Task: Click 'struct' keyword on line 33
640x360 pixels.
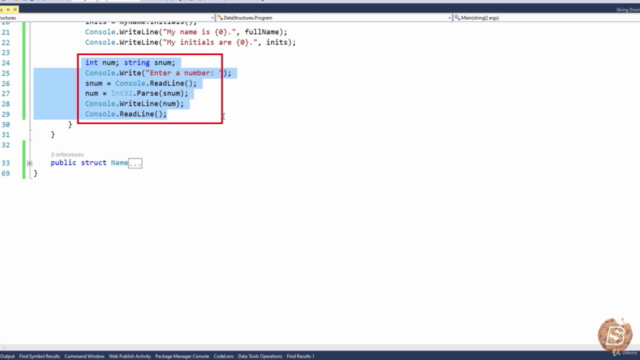Action: point(93,163)
